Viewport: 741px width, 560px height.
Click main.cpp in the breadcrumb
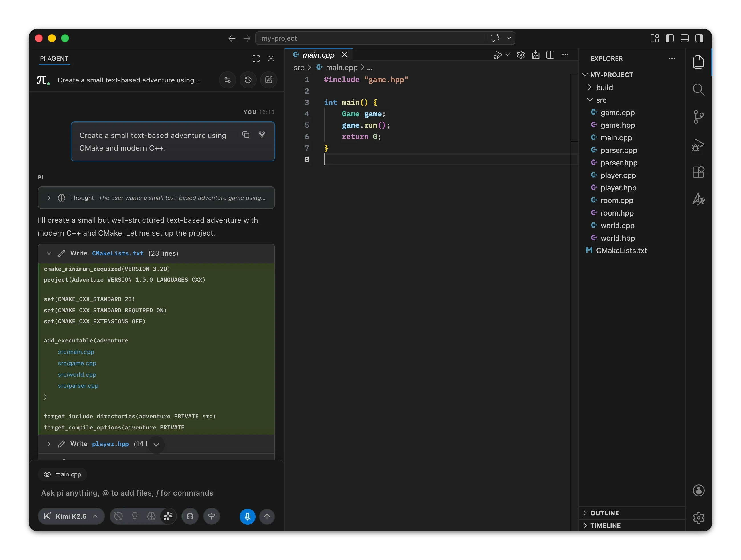click(342, 68)
